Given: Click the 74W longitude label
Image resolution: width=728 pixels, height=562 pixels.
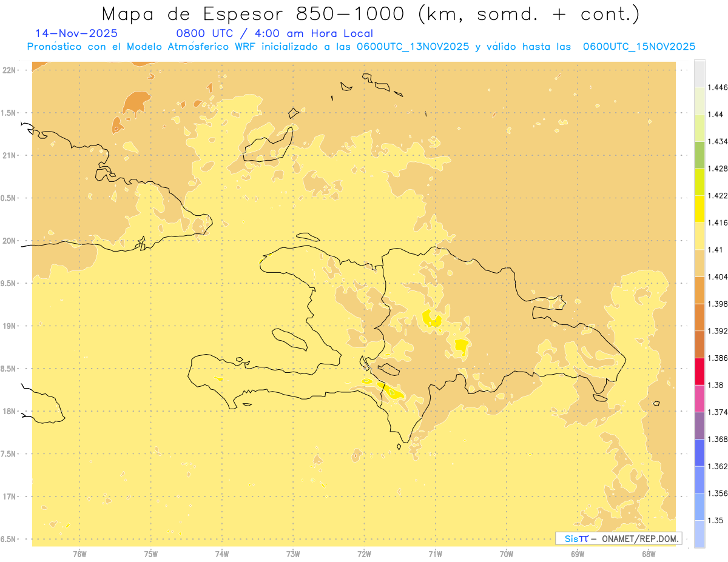Looking at the screenshot, I should tap(222, 554).
